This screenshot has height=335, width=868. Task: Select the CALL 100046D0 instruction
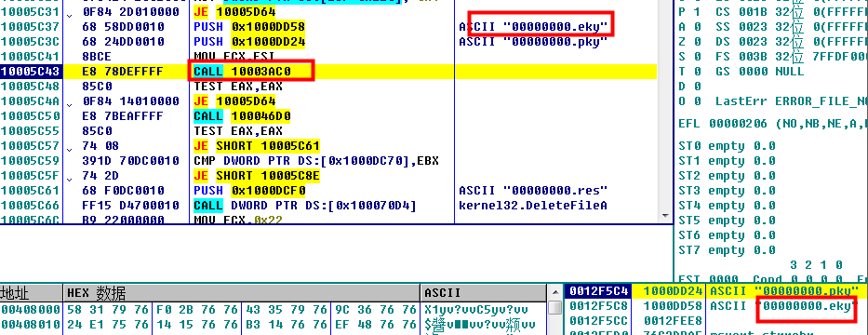click(x=242, y=116)
